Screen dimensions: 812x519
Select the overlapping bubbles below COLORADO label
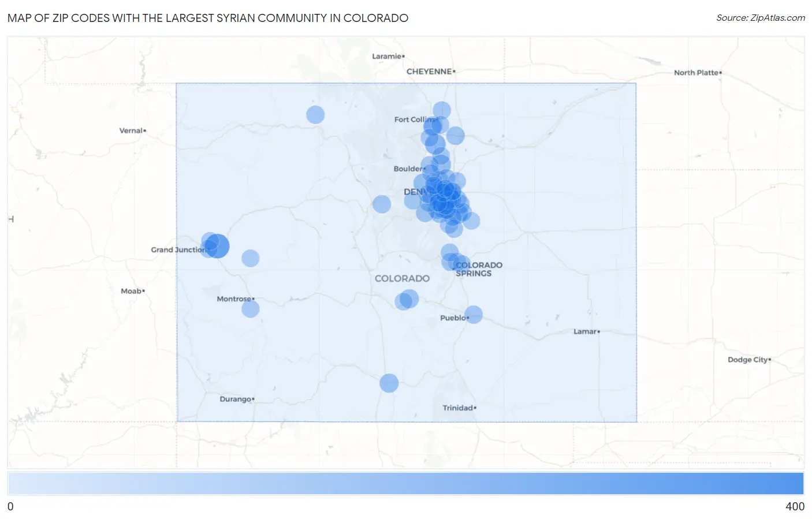click(407, 300)
